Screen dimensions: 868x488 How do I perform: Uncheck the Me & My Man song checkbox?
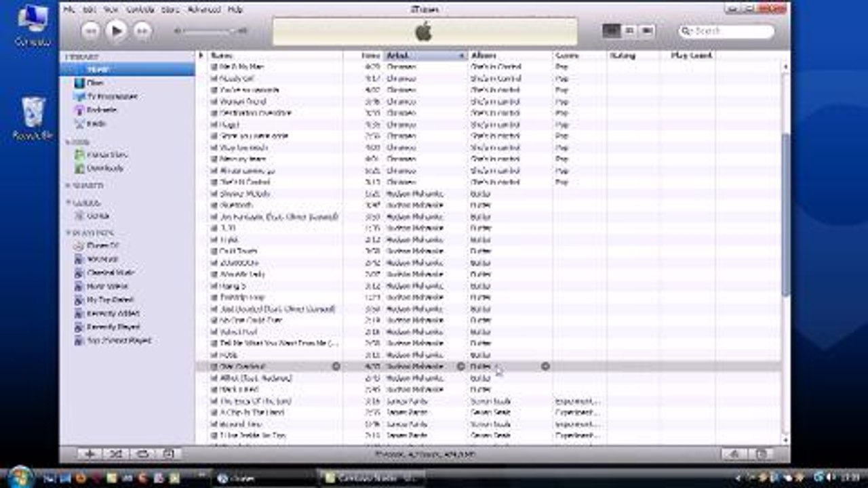214,67
